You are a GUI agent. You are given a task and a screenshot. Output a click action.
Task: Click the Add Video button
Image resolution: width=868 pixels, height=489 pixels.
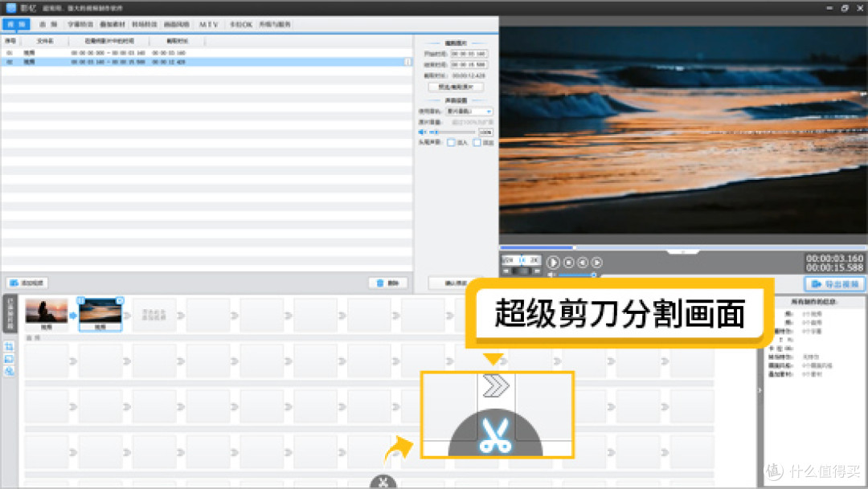[x=27, y=283]
